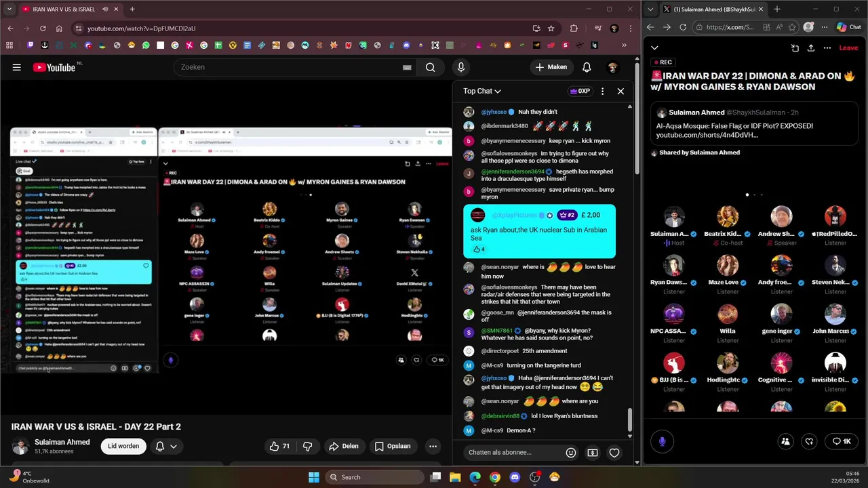868x488 pixels.
Task: Click the taskbar Search box
Action: tap(374, 477)
